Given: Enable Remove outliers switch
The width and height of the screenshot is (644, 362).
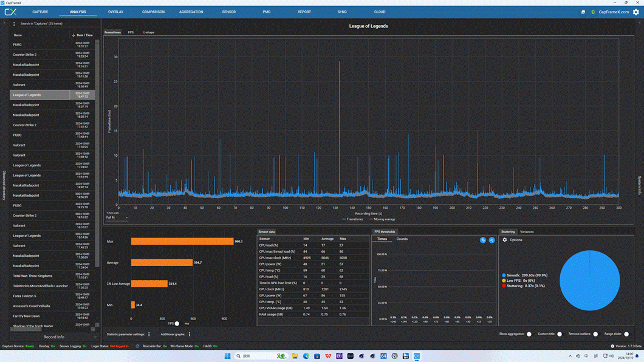Looking at the screenshot, I should 596,334.
